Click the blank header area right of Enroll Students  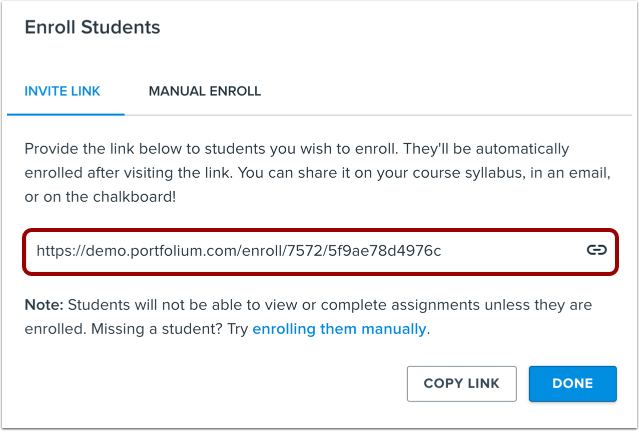tap(400, 28)
